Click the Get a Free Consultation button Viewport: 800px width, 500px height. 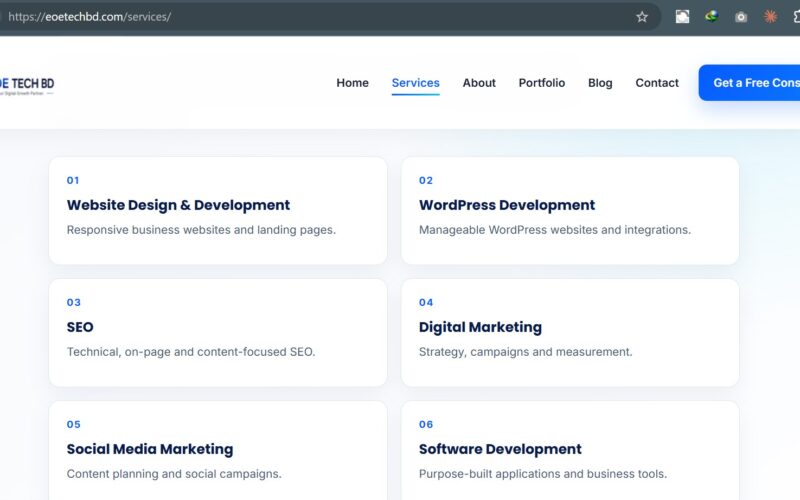(749, 83)
